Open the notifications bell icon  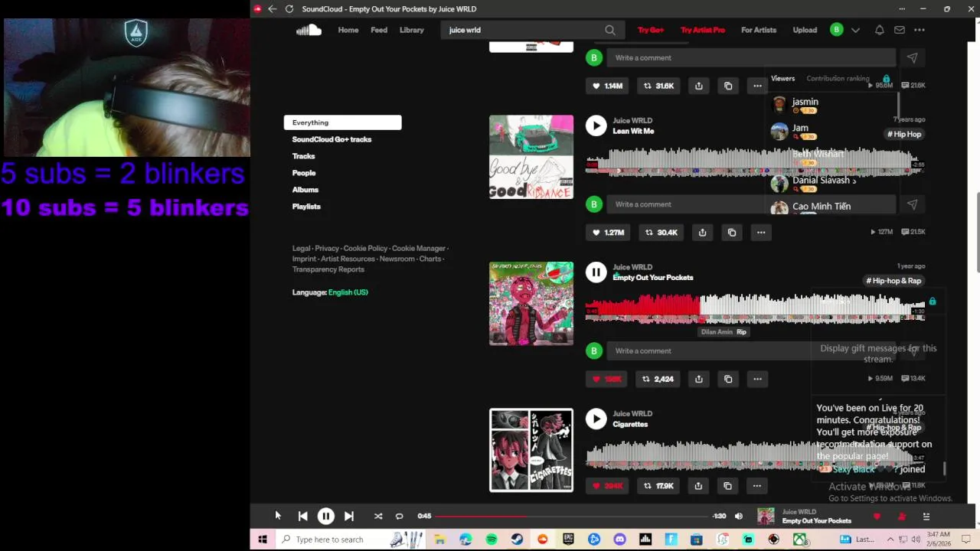880,30
